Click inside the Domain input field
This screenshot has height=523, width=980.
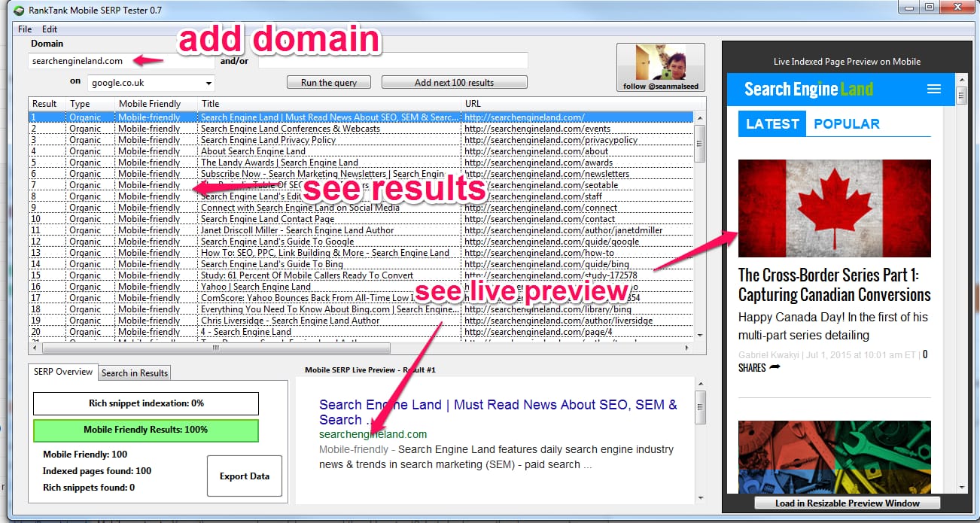pyautogui.click(x=90, y=60)
